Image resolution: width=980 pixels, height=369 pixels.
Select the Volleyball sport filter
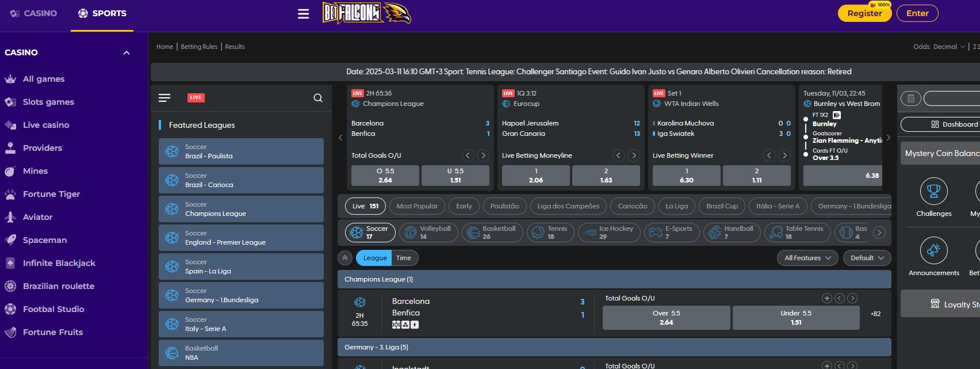click(428, 233)
